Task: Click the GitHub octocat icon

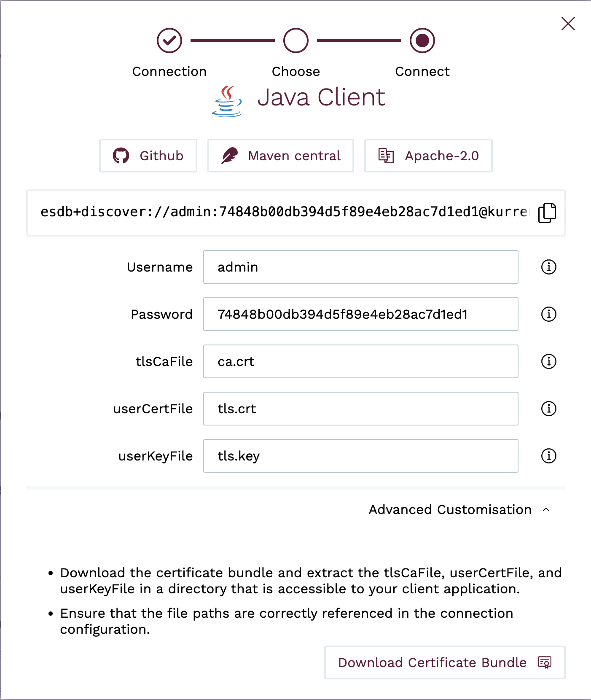Action: coord(121,156)
